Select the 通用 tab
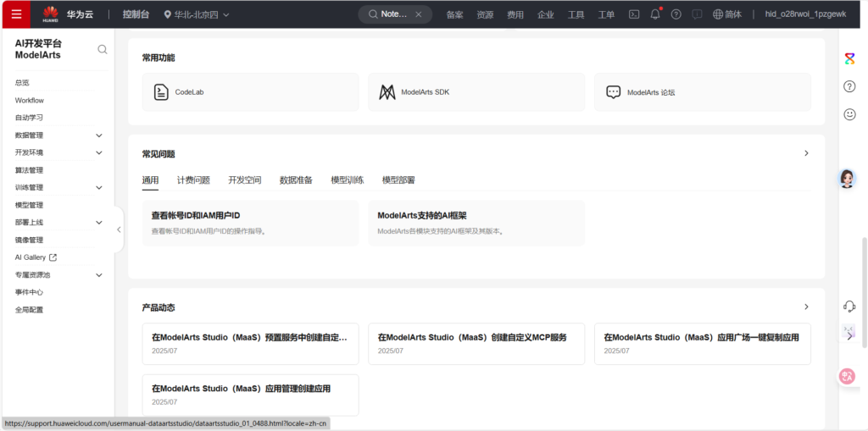Viewport: 868px width, 431px height. tap(151, 180)
